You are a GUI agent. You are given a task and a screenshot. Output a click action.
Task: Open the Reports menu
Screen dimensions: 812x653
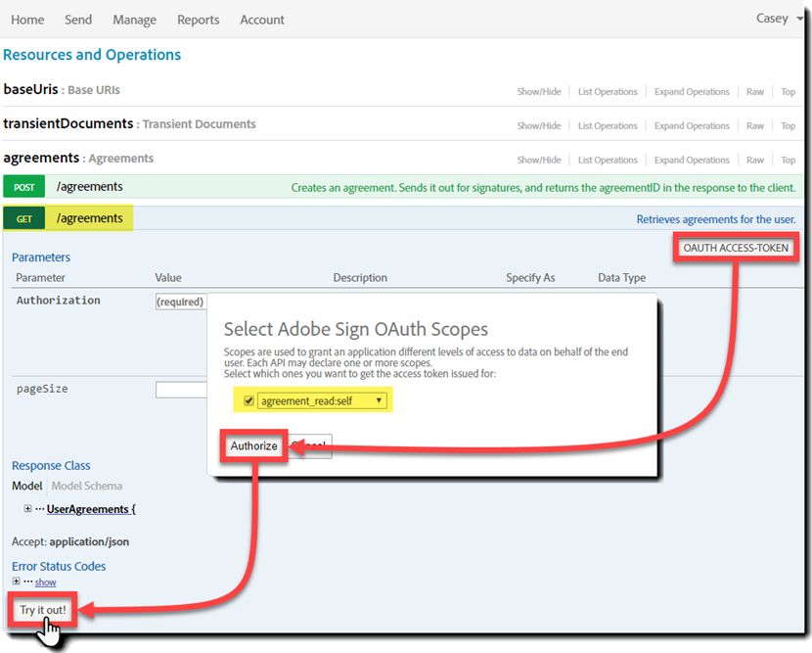click(x=198, y=20)
